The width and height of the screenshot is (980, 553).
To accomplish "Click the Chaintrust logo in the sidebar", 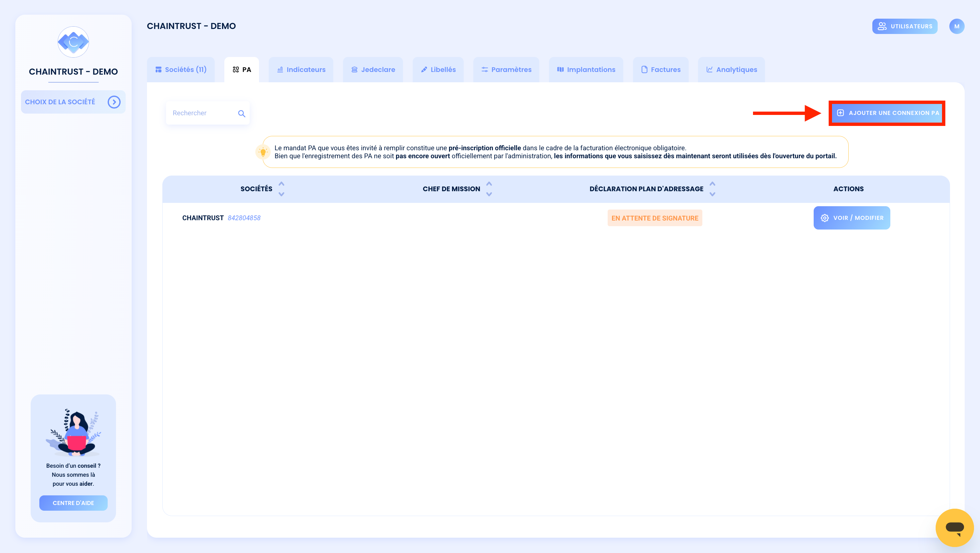I will (x=73, y=42).
